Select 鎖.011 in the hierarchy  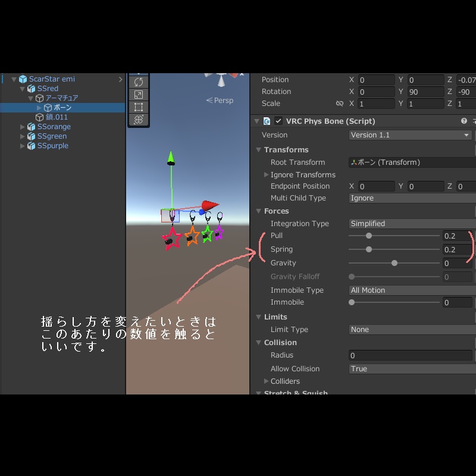57,117
